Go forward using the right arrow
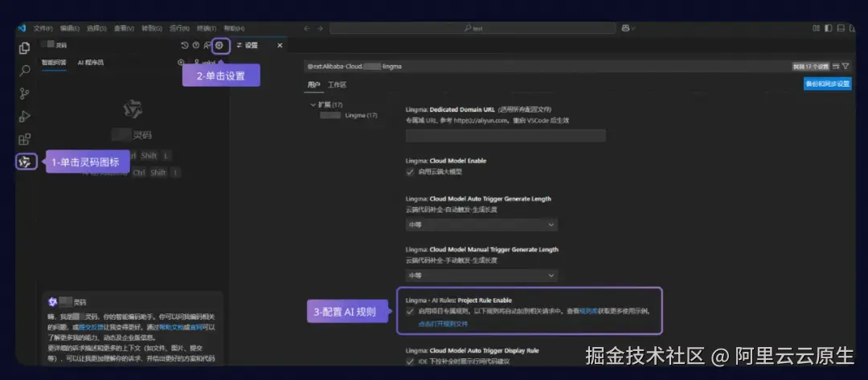The image size is (868, 380). coord(320,28)
